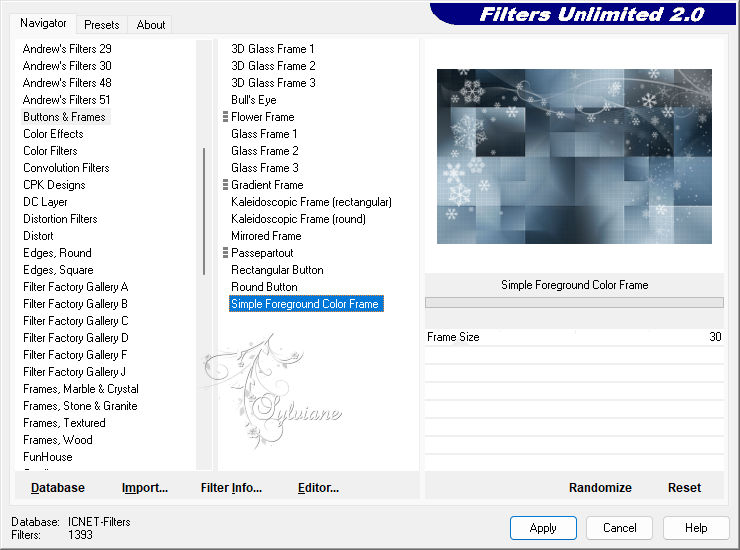Choose Glass Frame 1 filter

pos(264,134)
